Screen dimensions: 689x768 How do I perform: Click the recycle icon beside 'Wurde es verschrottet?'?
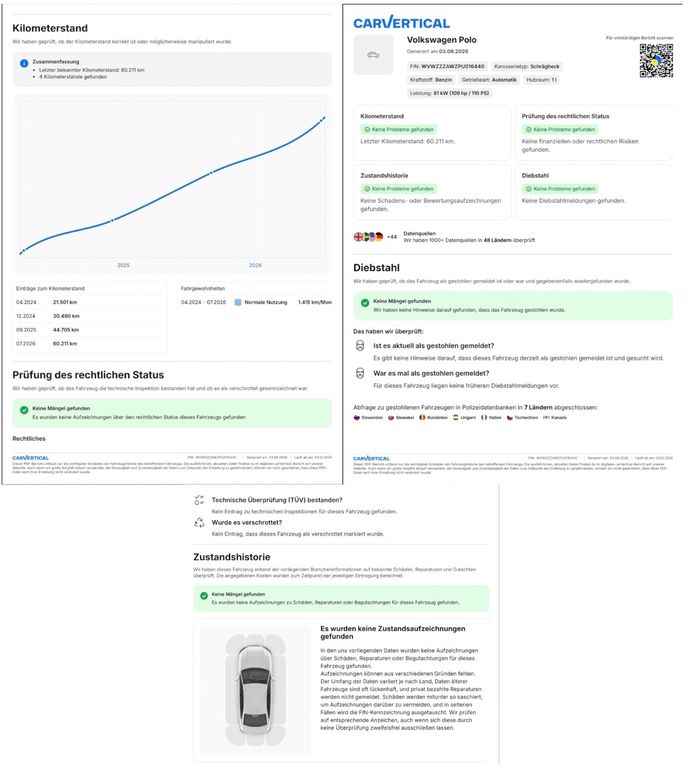click(199, 523)
